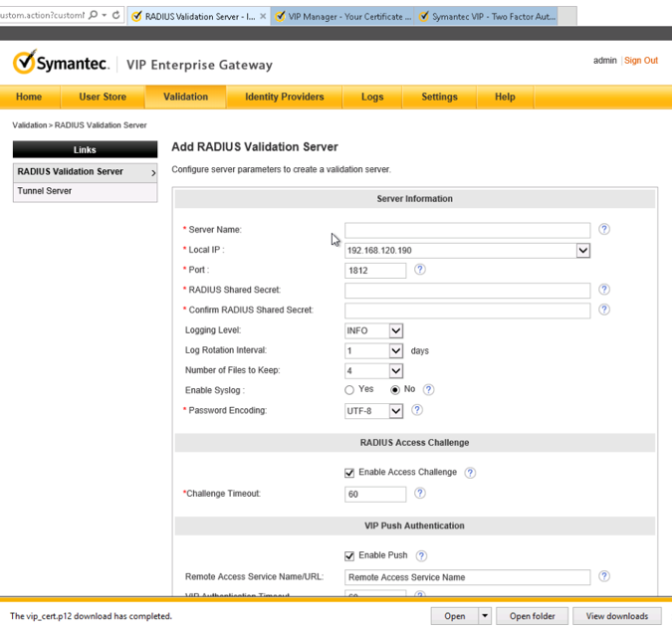672x631 pixels.
Task: Open the Log Rotation Interval dropdown
Action: point(396,351)
